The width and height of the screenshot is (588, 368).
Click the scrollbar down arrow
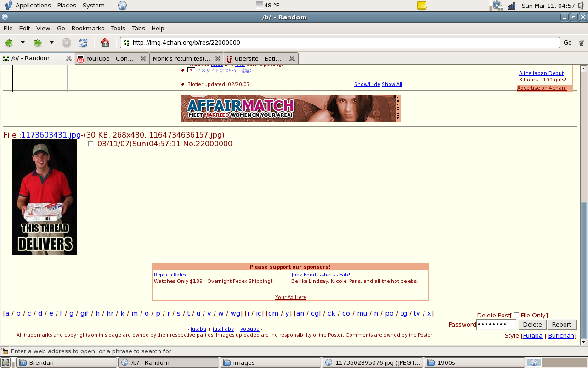click(584, 342)
